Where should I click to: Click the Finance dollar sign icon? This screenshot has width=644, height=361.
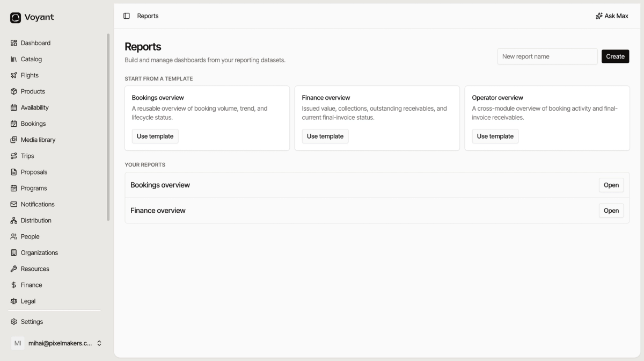tap(14, 285)
